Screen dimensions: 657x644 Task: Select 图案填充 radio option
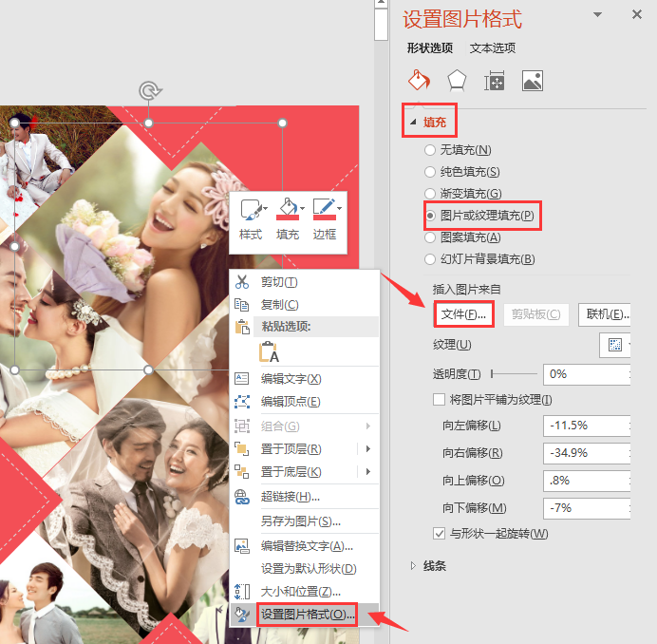point(430,237)
